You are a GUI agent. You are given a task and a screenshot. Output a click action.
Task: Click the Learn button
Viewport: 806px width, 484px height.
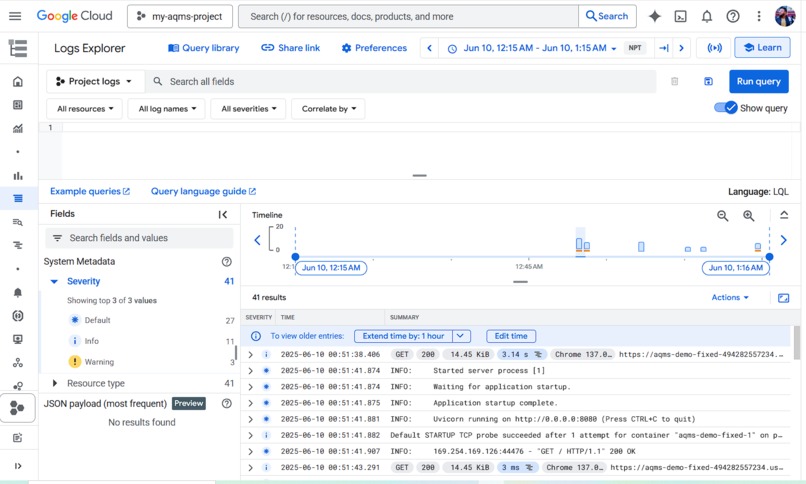click(762, 48)
